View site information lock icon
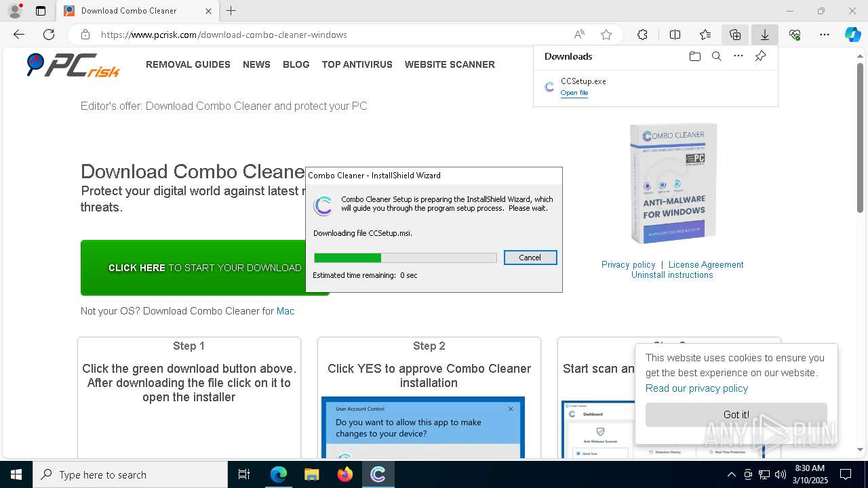The height and width of the screenshot is (488, 868). (x=85, y=35)
